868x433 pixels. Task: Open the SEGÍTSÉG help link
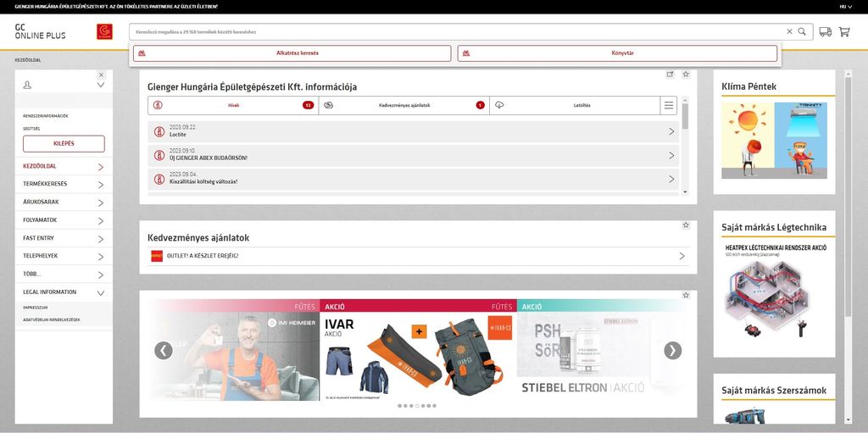coord(31,129)
